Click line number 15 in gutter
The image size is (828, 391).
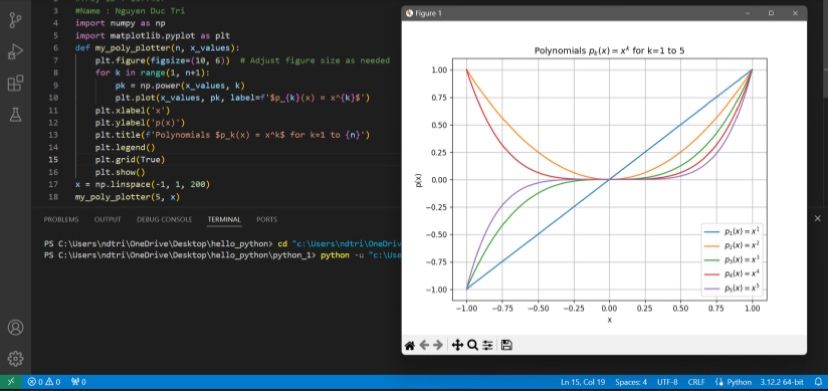click(54, 160)
